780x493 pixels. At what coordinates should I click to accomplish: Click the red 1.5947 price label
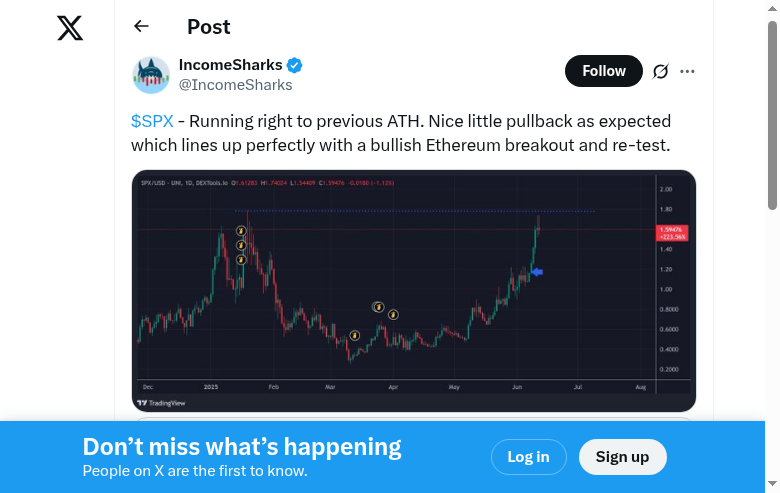tap(669, 234)
